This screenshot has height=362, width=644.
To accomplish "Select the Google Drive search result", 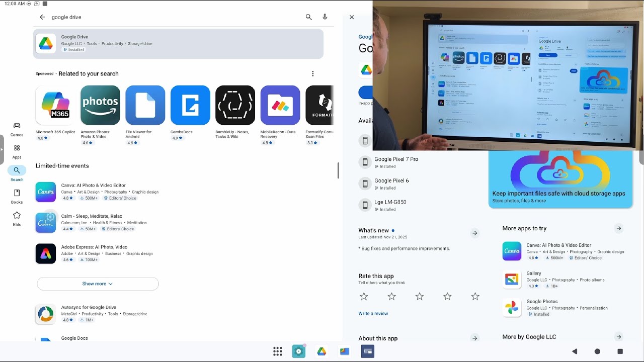I will (178, 44).
